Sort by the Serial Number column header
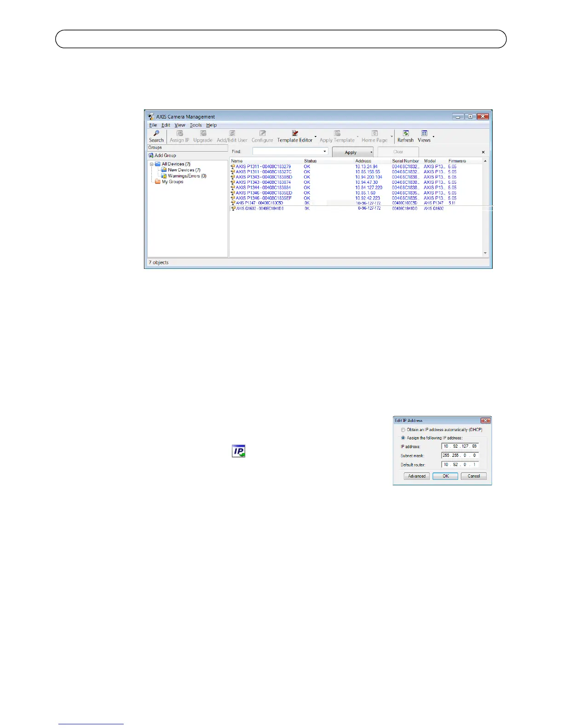 pos(407,161)
